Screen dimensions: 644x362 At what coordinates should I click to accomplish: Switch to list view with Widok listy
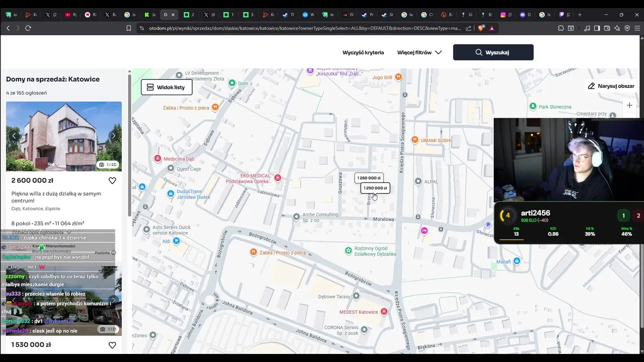click(x=167, y=87)
